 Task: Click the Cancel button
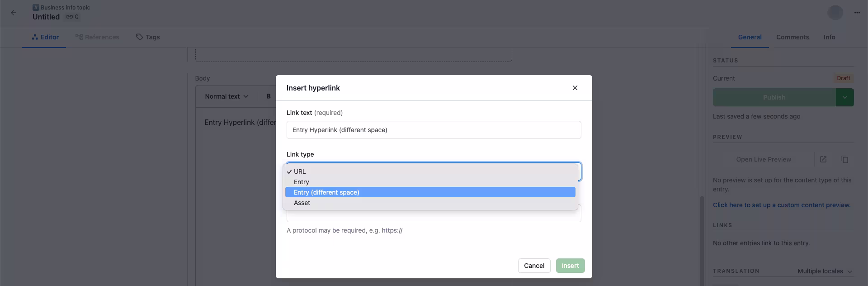click(x=534, y=266)
